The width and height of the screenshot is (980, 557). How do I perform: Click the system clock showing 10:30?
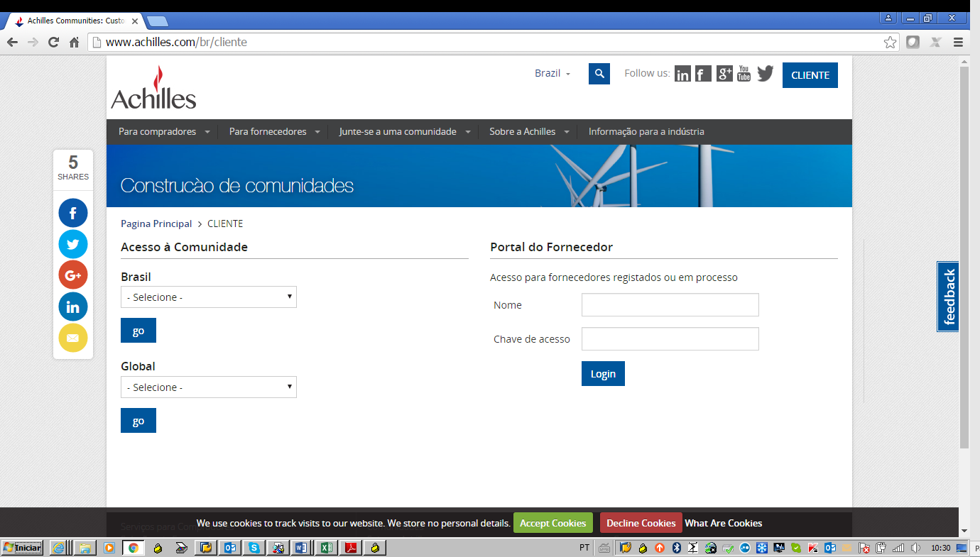(940, 548)
